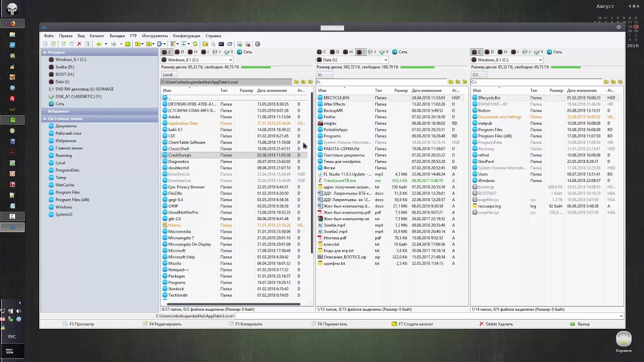644x362 pixels.
Task: Switch the middle panel to drive C
Action: [x=322, y=52]
